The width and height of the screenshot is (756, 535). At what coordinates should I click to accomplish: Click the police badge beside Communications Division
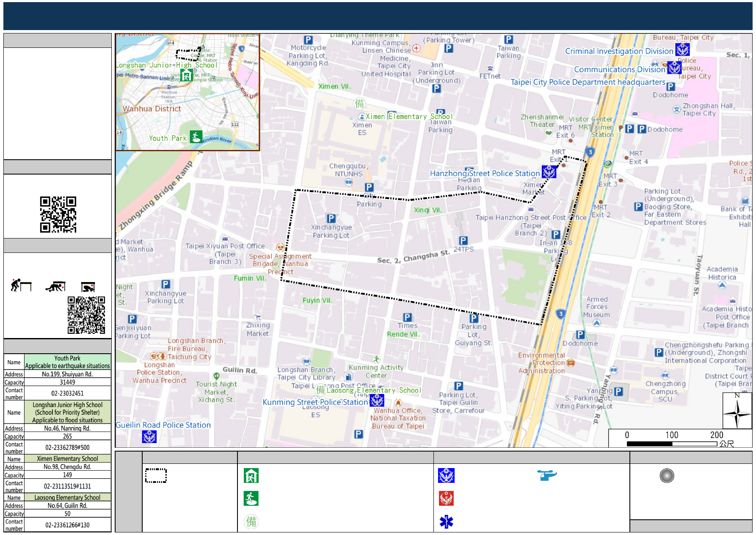point(674,68)
